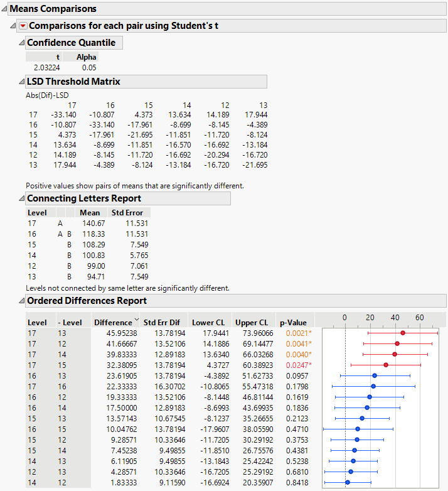Collapse the Means Comparisons outline
Screen dimensions: 448x491
[4, 9]
